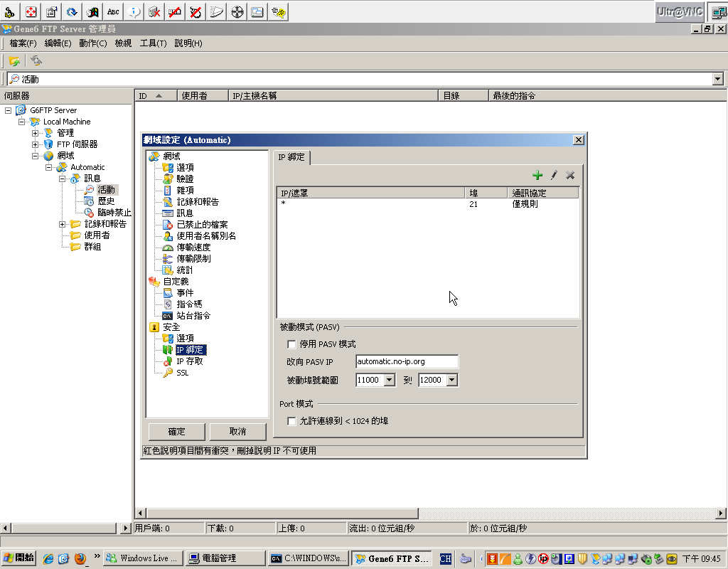Image resolution: width=728 pixels, height=569 pixels.
Task: Open the 動作(C) menu
Action: pyautogui.click(x=93, y=43)
